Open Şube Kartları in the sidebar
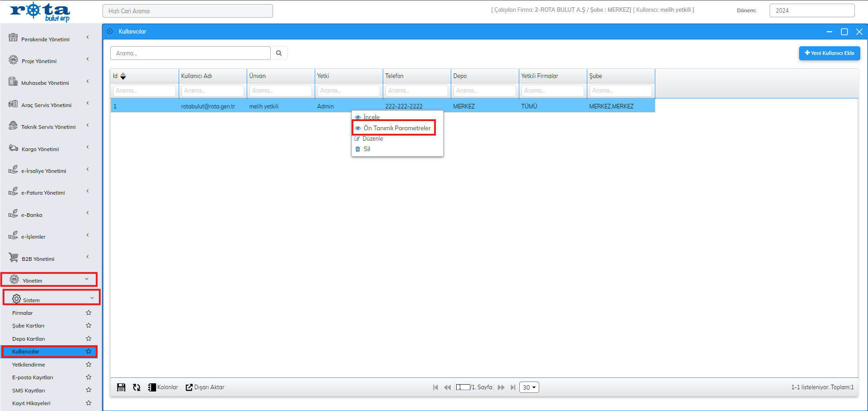Image resolution: width=868 pixels, height=411 pixels. (28, 326)
